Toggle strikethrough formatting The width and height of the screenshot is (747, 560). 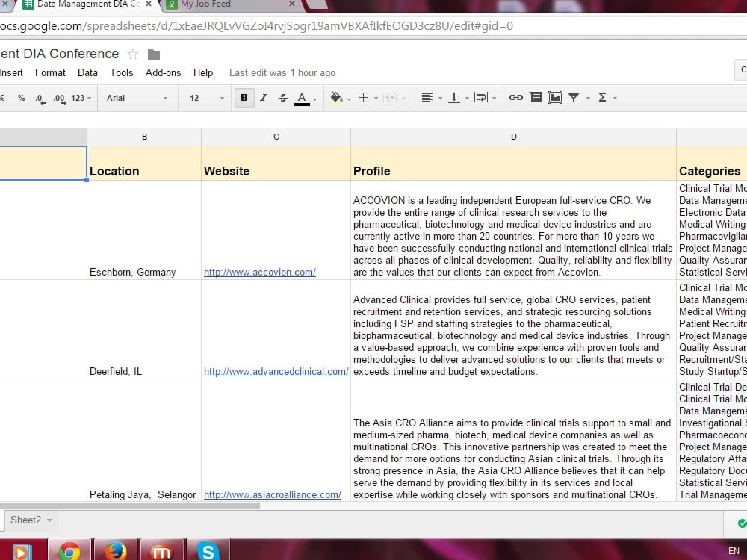[283, 98]
